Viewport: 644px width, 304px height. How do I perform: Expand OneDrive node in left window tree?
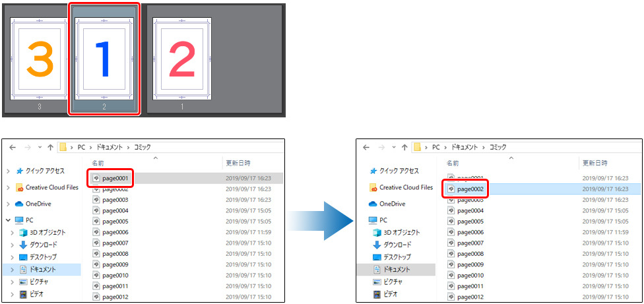(8, 204)
